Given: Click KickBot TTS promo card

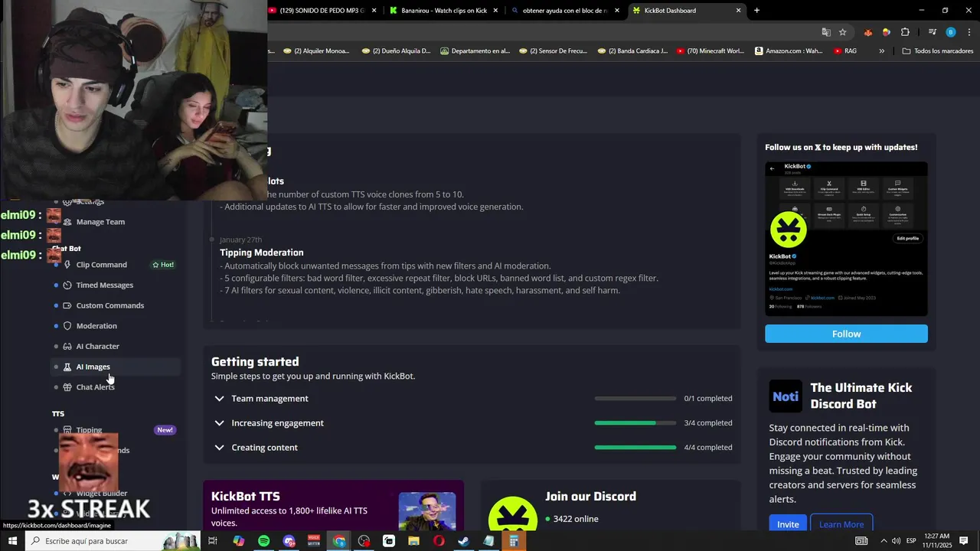Looking at the screenshot, I should (x=333, y=505).
